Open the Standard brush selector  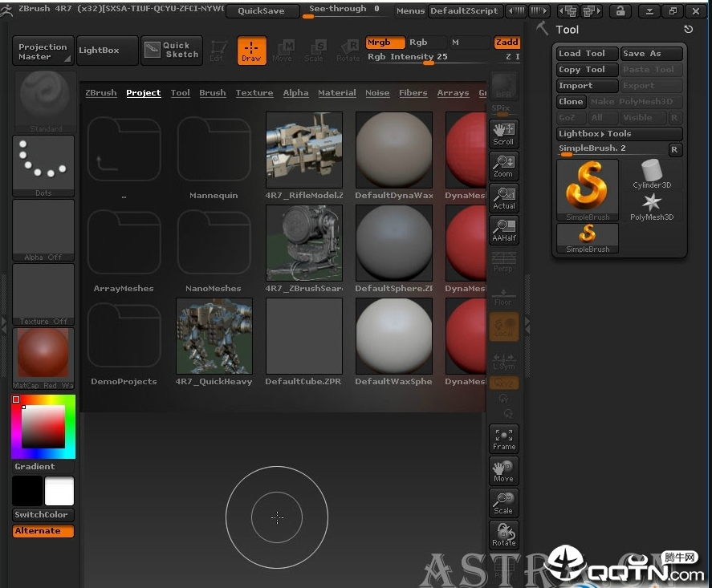[x=43, y=102]
